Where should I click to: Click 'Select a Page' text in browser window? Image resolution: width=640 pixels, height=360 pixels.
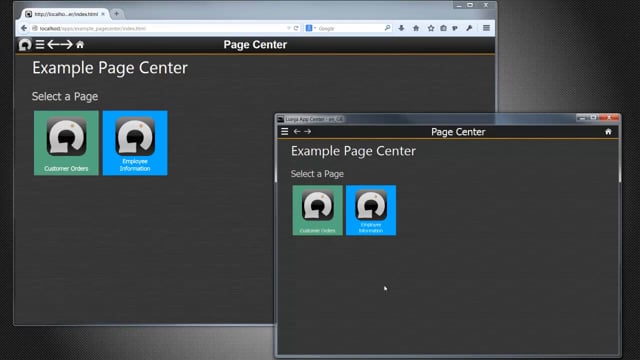(x=65, y=97)
